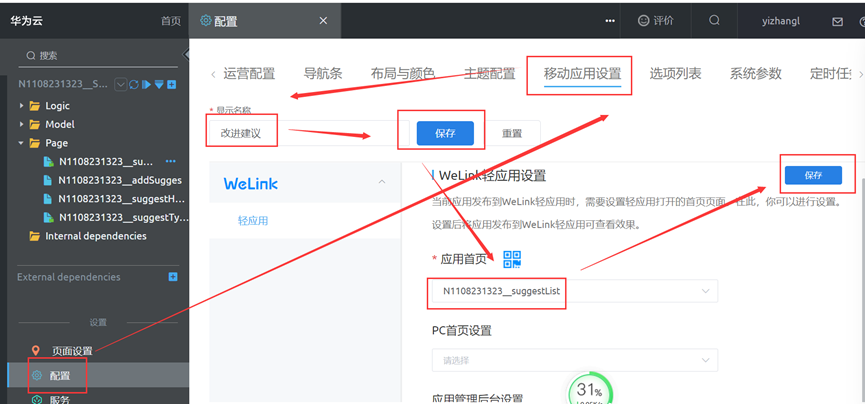Screen dimensions: 865x404
Task: Switch to 导航条 tab
Action: point(323,73)
